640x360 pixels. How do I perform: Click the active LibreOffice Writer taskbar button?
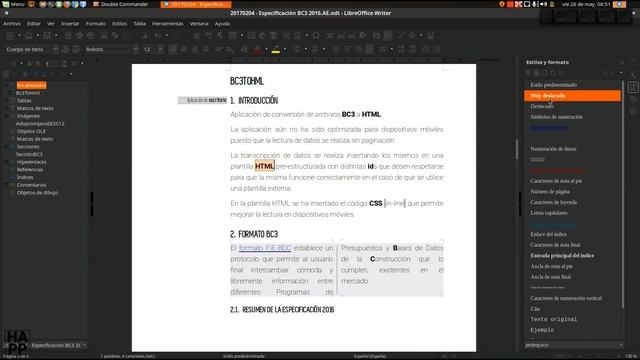pos(196,4)
